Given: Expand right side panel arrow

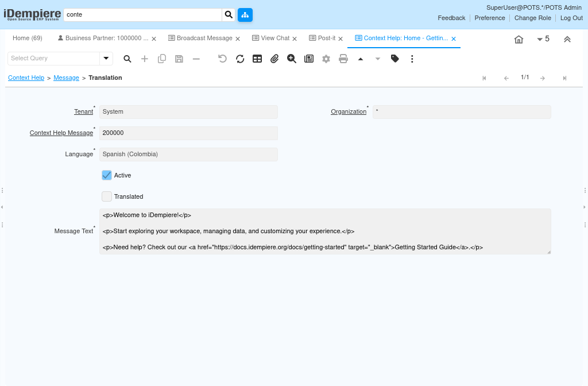Looking at the screenshot, I should (x=585, y=207).
